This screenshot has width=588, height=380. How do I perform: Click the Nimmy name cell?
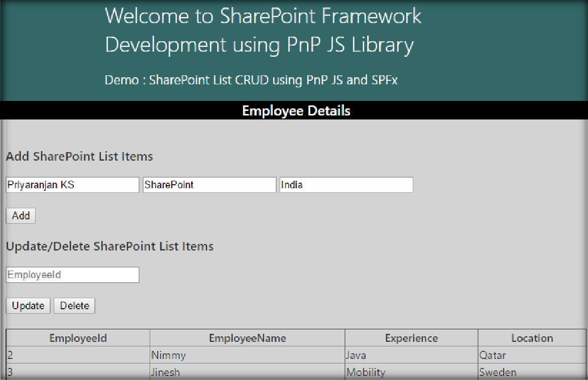coord(247,355)
